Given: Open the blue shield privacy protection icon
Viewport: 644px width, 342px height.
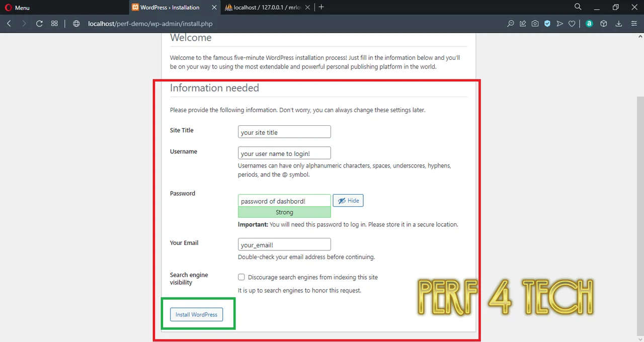Looking at the screenshot, I should 547,24.
